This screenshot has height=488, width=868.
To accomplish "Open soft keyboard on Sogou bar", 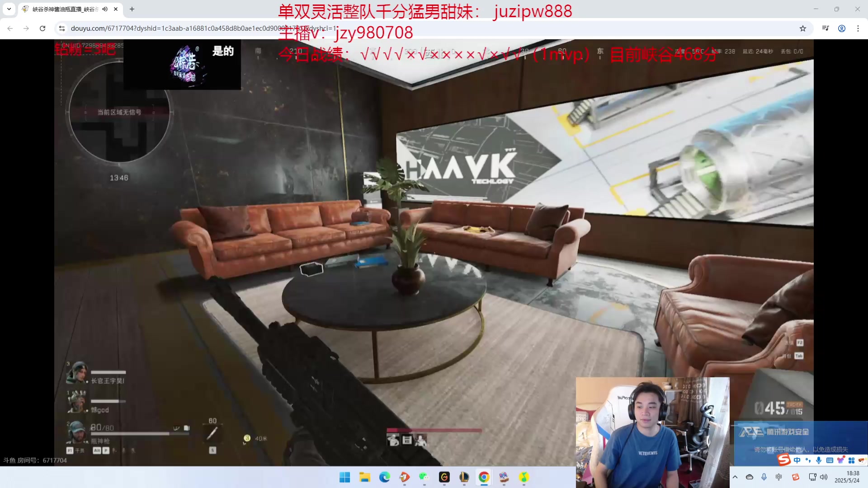I will click(830, 460).
